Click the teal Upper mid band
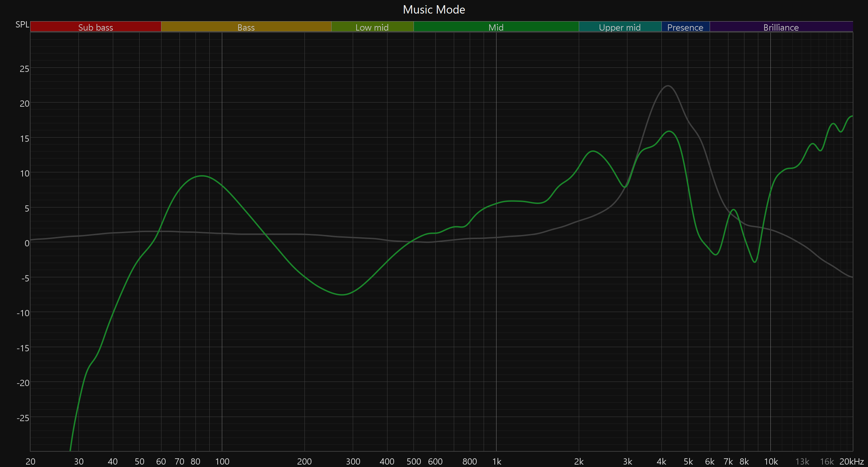The width and height of the screenshot is (868, 467). (620, 27)
